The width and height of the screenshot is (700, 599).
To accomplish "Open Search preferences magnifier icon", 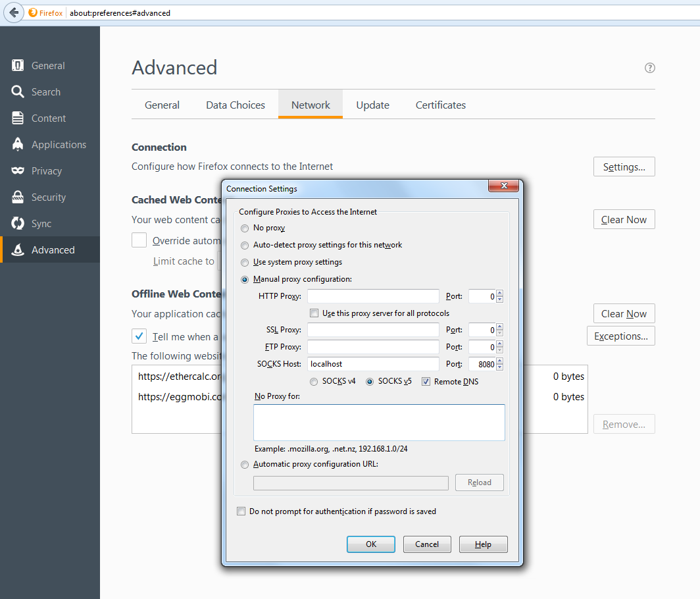I will (17, 91).
